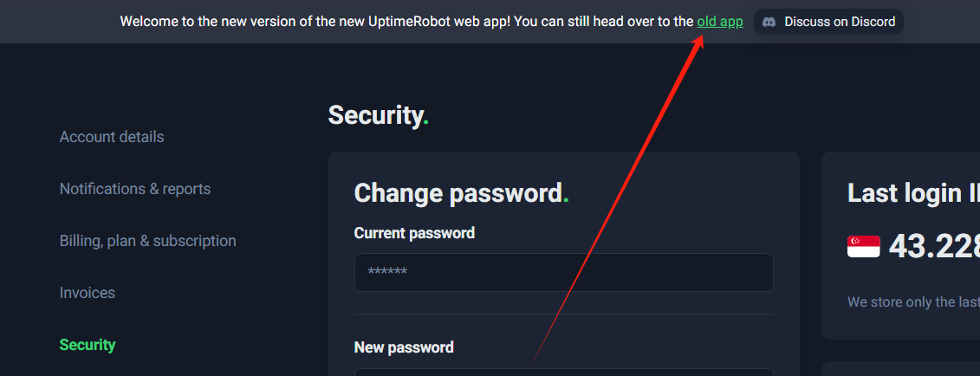Click the Singapore flag icon
Image resolution: width=980 pixels, height=376 pixels.
863,247
